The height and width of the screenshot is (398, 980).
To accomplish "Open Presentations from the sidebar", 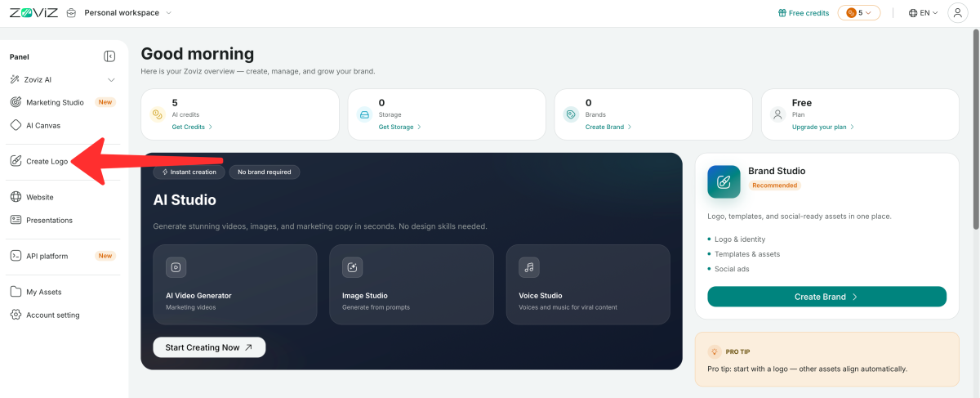I will coord(49,220).
